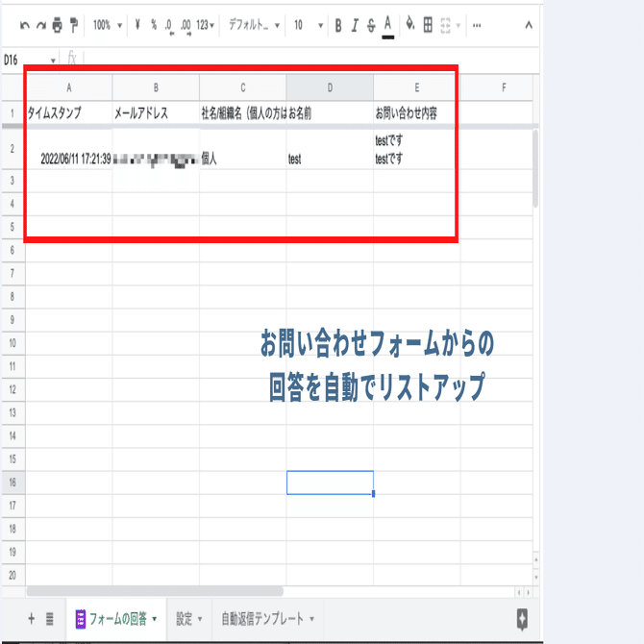Open フォームの回答 tab dropdown arrow

click(155, 619)
